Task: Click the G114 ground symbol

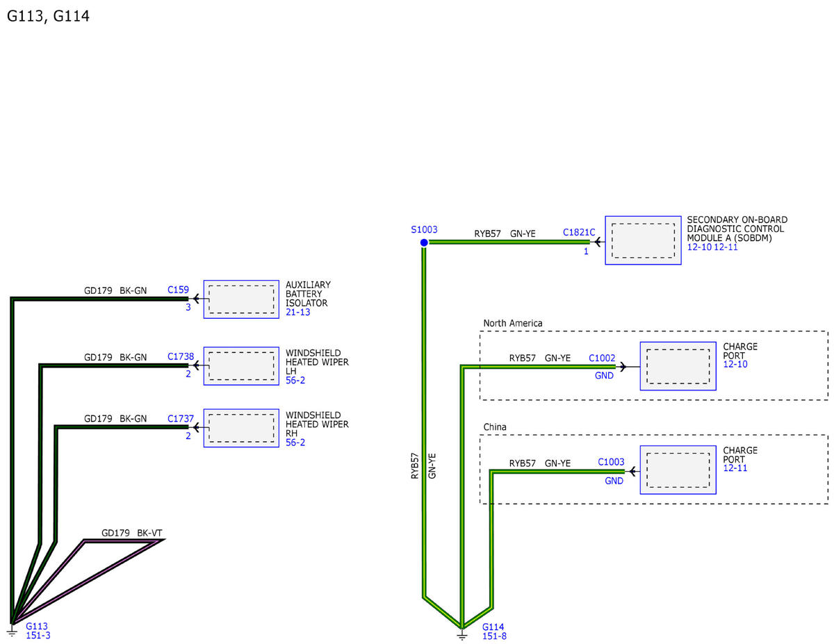Action: pos(461,632)
